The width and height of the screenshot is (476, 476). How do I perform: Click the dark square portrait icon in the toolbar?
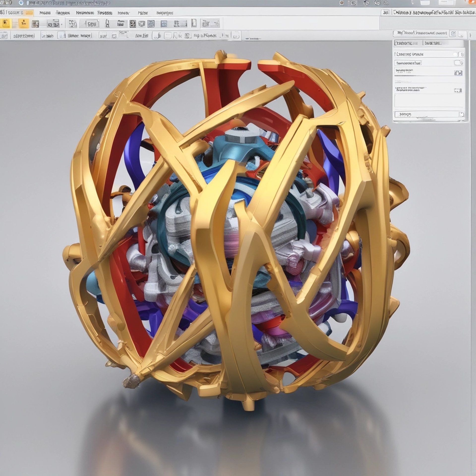(x=133, y=24)
